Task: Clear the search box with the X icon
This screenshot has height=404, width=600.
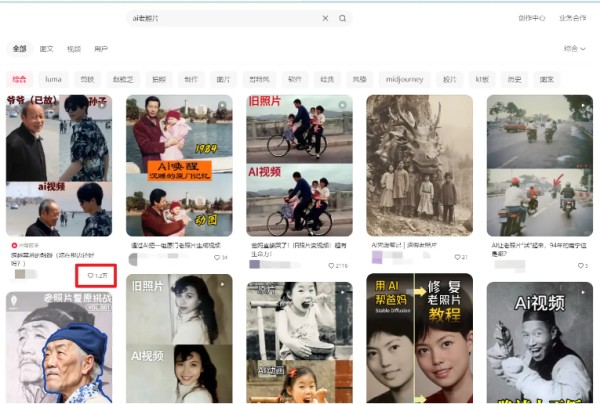Action: click(x=325, y=18)
